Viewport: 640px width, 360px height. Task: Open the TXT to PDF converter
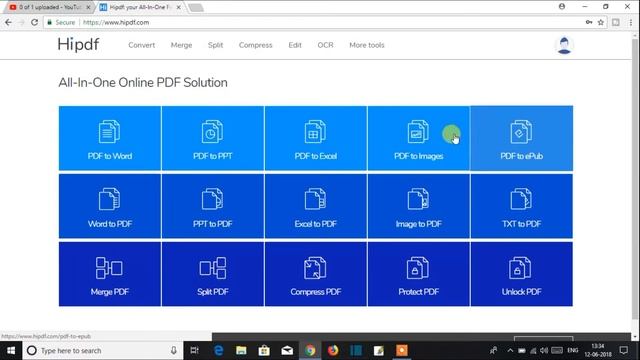pyautogui.click(x=522, y=206)
